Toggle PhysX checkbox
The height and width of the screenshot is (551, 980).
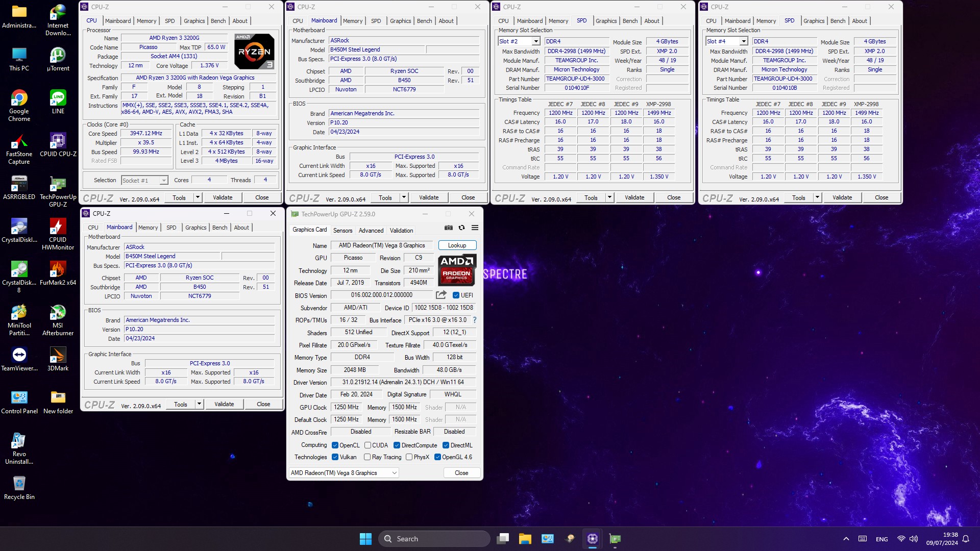coord(409,457)
